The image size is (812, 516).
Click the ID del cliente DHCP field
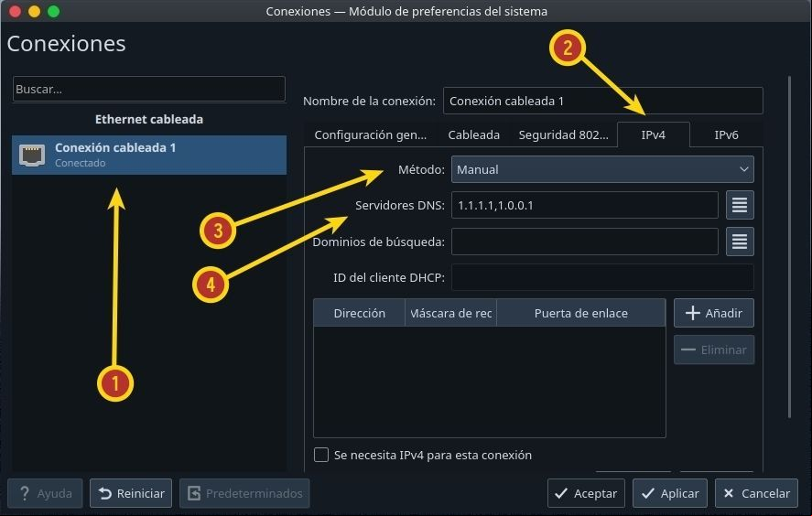602,277
